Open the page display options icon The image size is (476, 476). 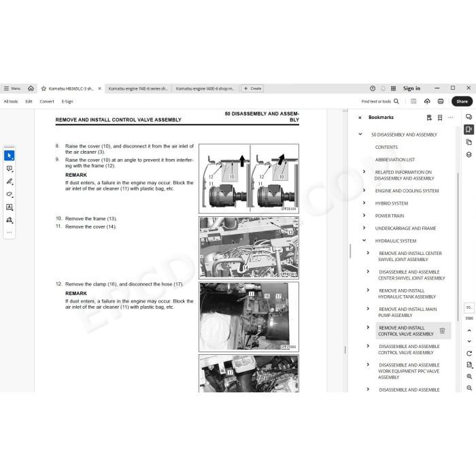(469, 365)
